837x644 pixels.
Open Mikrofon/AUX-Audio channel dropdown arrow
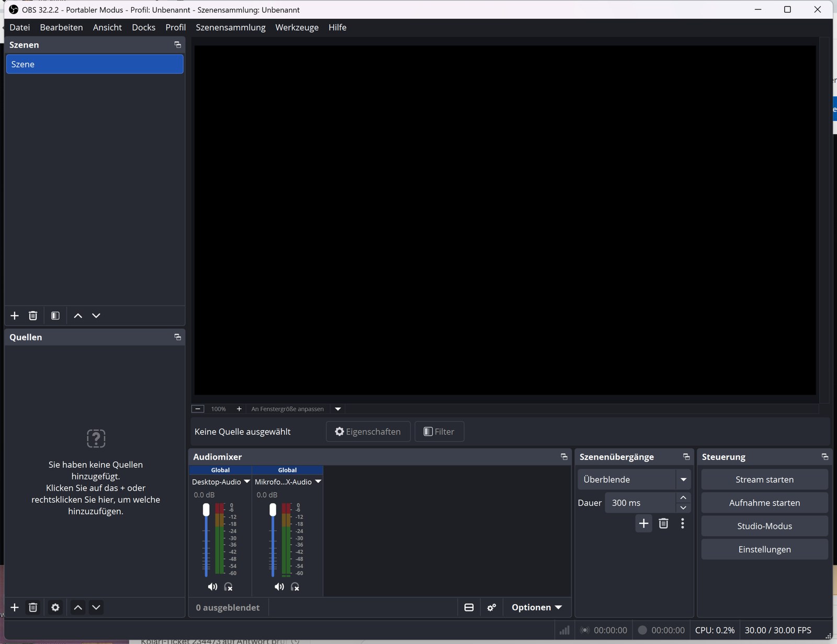[x=318, y=481]
